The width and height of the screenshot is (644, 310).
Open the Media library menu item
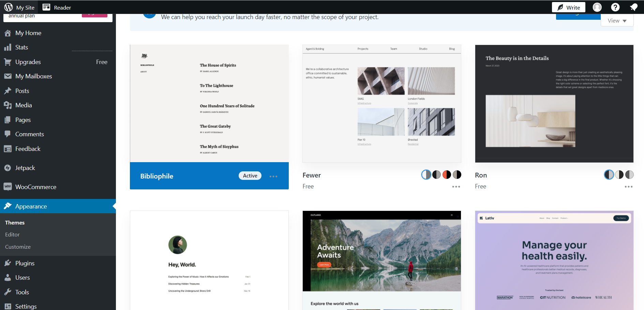(x=24, y=105)
